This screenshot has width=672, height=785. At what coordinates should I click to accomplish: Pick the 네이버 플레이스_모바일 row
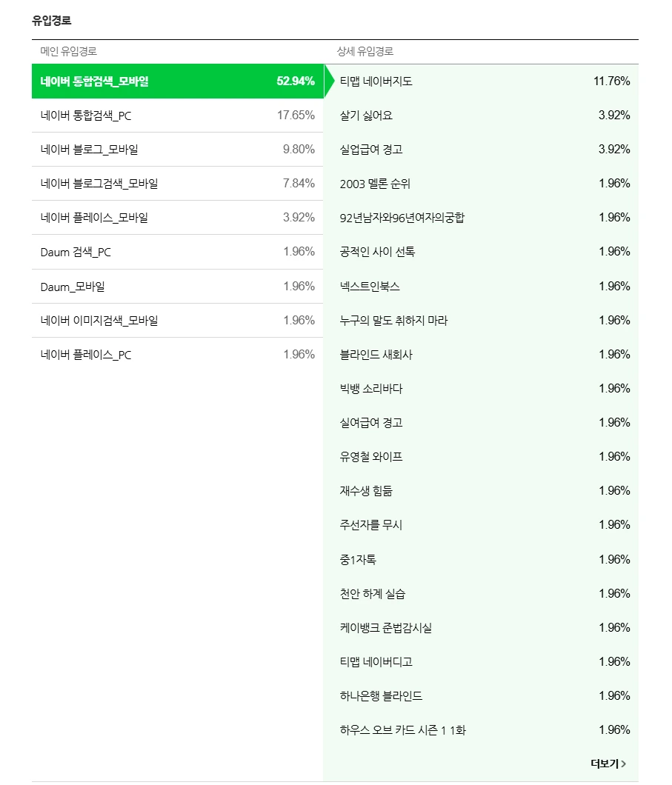tap(177, 218)
